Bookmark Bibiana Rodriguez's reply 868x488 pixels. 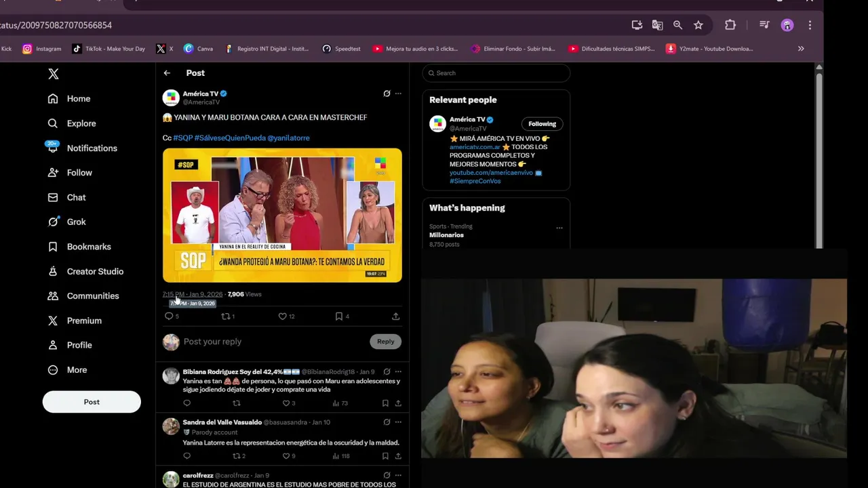385,403
